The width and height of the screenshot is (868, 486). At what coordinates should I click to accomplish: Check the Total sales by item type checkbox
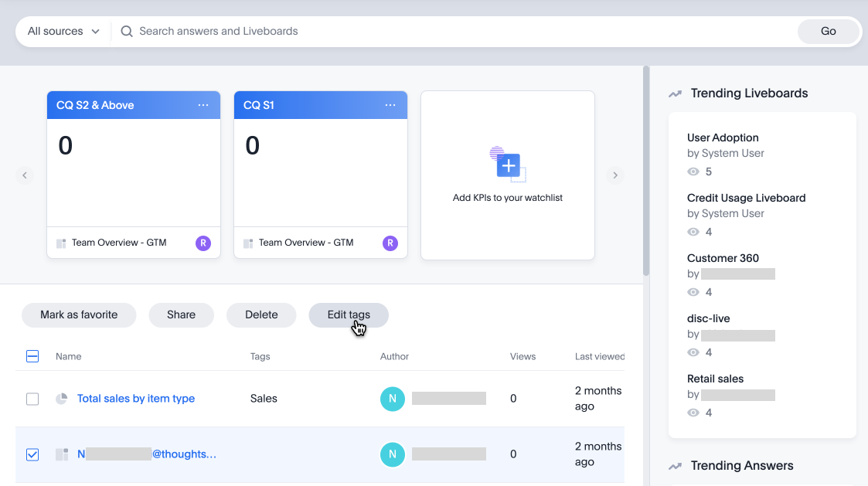[32, 399]
